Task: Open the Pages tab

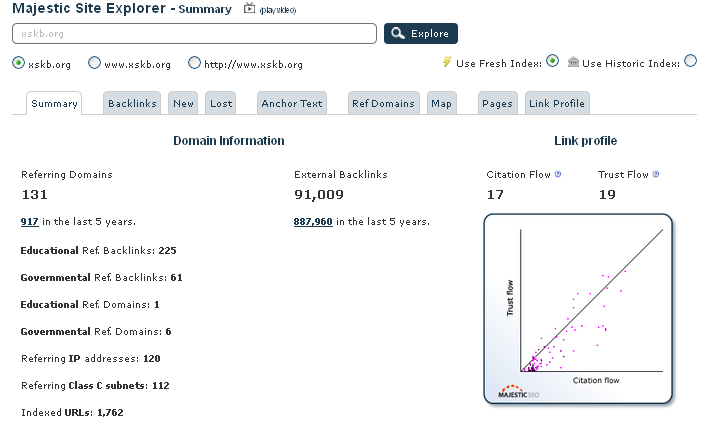Action: click(x=498, y=104)
